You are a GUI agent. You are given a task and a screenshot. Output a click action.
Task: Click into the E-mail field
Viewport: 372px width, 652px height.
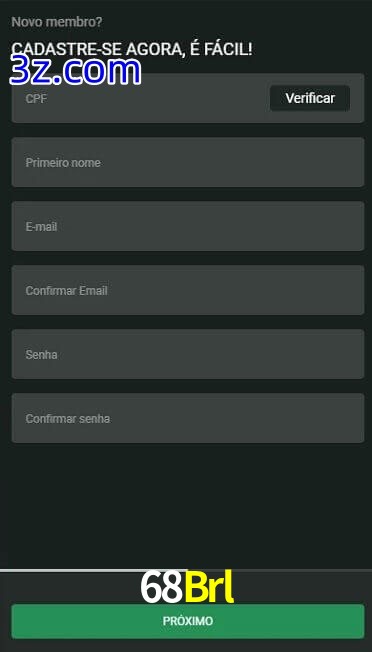188,226
